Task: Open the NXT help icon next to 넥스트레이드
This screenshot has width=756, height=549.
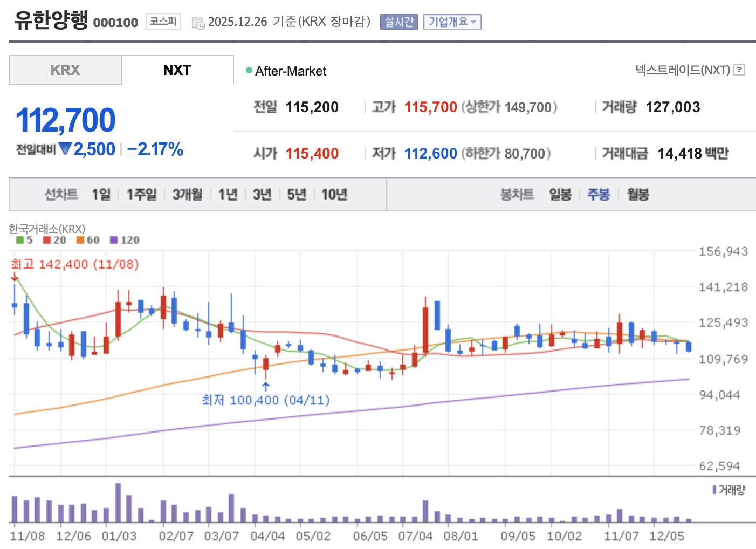Action: [740, 70]
